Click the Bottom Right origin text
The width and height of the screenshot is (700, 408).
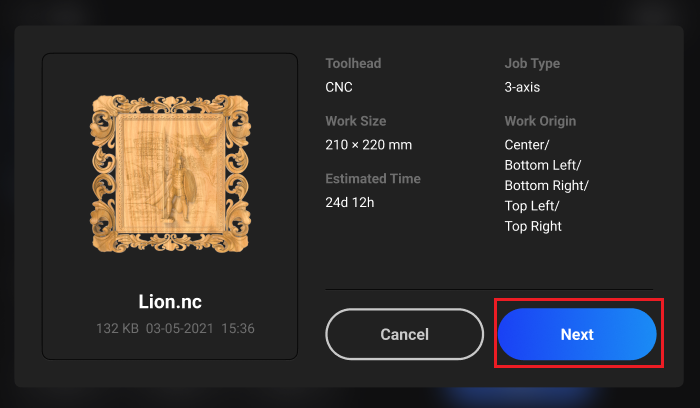(x=545, y=186)
